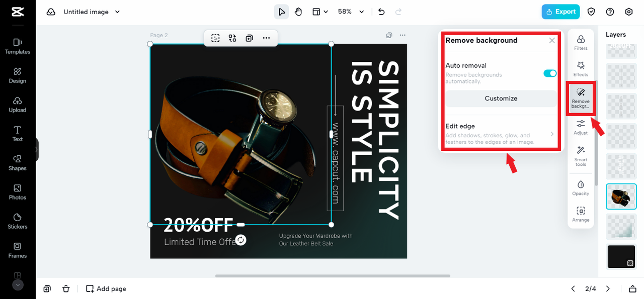The image size is (644, 299).
Task: Go to the next page
Action: (x=608, y=288)
